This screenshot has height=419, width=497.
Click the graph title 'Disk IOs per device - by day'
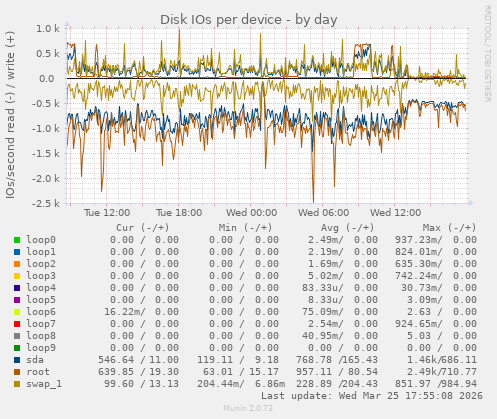(x=249, y=20)
